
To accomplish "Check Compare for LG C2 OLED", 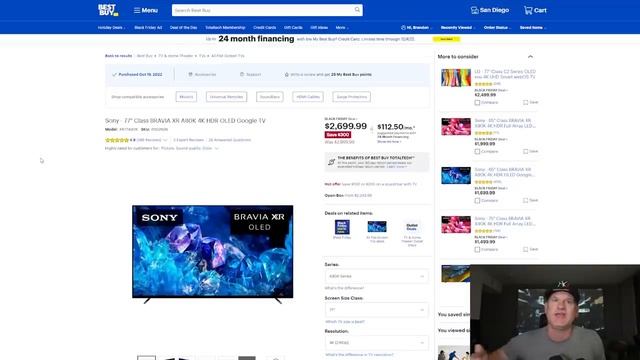I will [x=477, y=102].
